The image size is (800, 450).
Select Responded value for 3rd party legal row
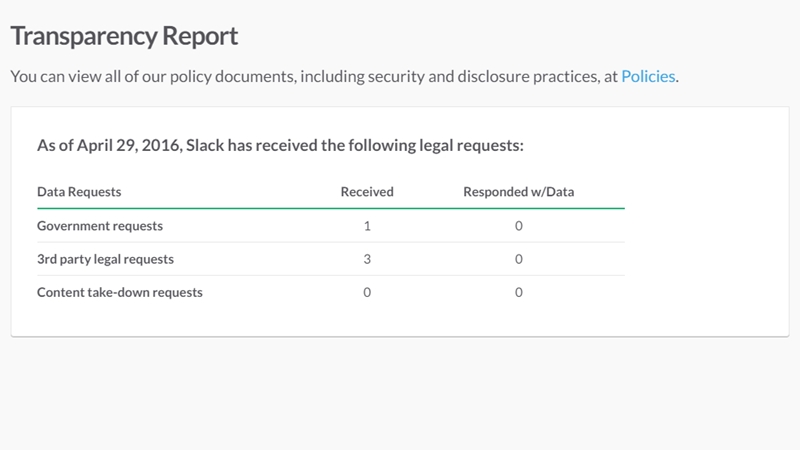pyautogui.click(x=518, y=259)
